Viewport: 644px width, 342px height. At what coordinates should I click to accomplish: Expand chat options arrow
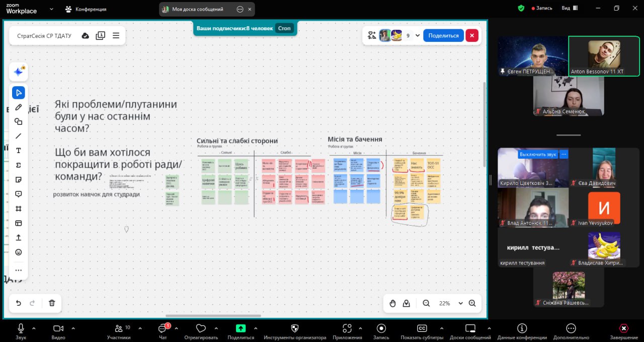[176, 328]
